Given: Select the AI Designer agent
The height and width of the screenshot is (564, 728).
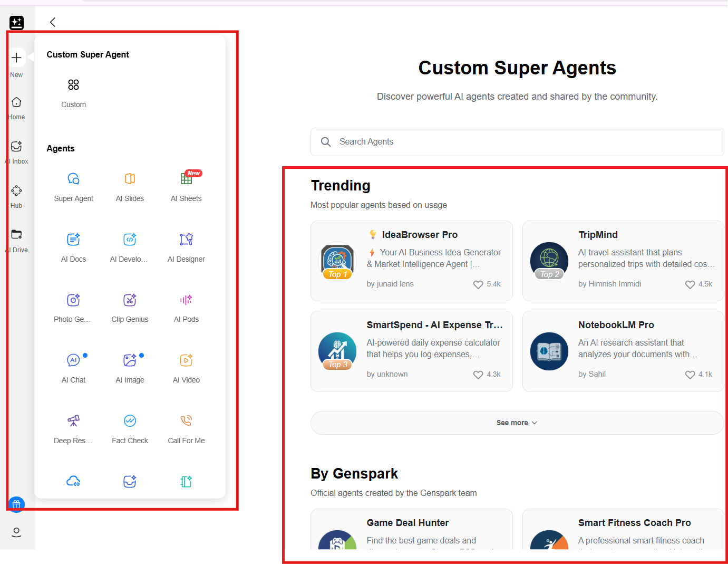Looking at the screenshot, I should [186, 246].
